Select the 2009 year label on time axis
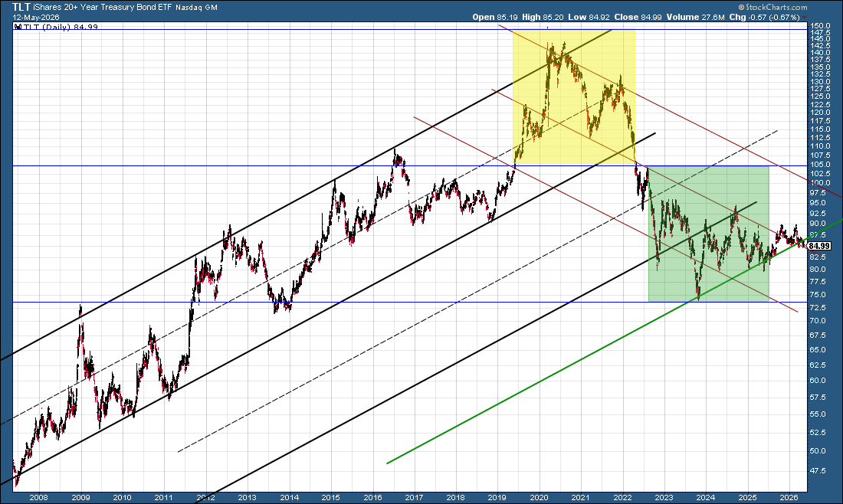 pos(80,498)
